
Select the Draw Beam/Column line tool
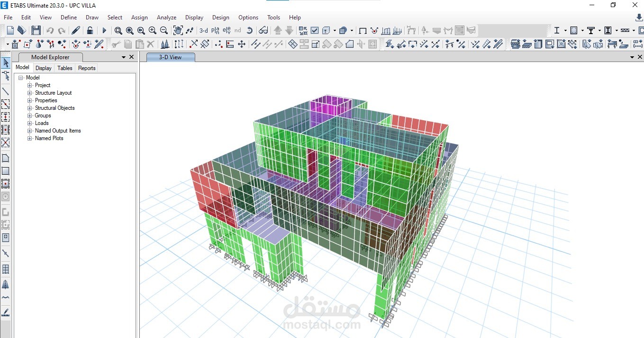pyautogui.click(x=6, y=91)
